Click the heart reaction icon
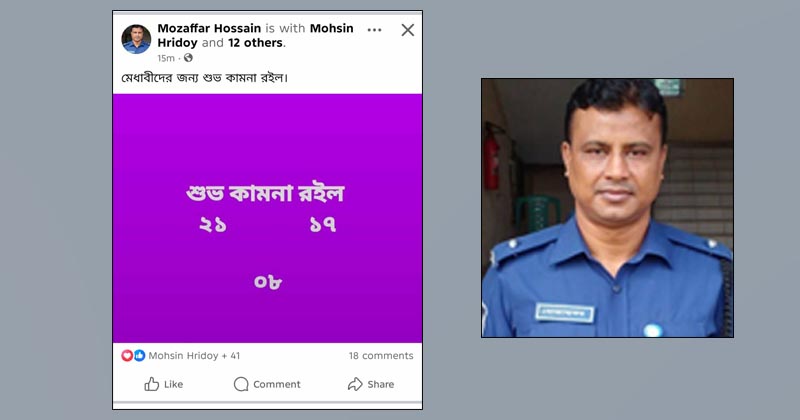This screenshot has height=420, width=800. point(127,355)
